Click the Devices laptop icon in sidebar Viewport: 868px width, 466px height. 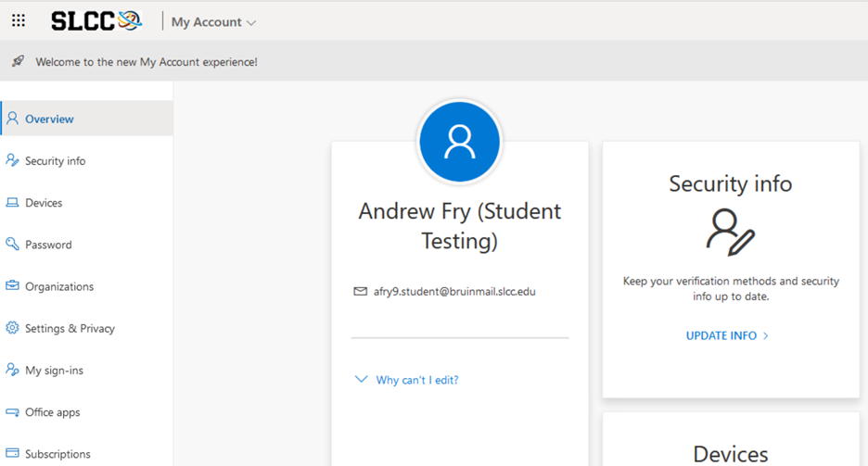12,202
